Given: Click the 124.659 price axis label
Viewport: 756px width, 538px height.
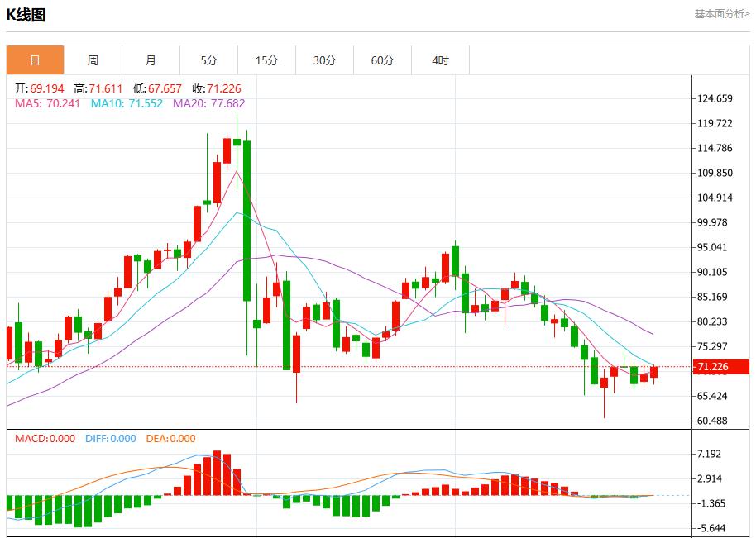Looking at the screenshot, I should pos(715,99).
